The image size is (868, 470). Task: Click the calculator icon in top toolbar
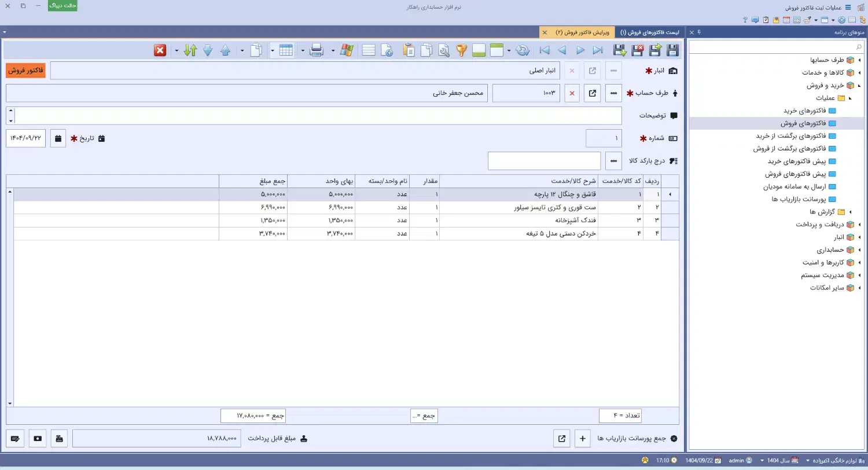(x=797, y=20)
